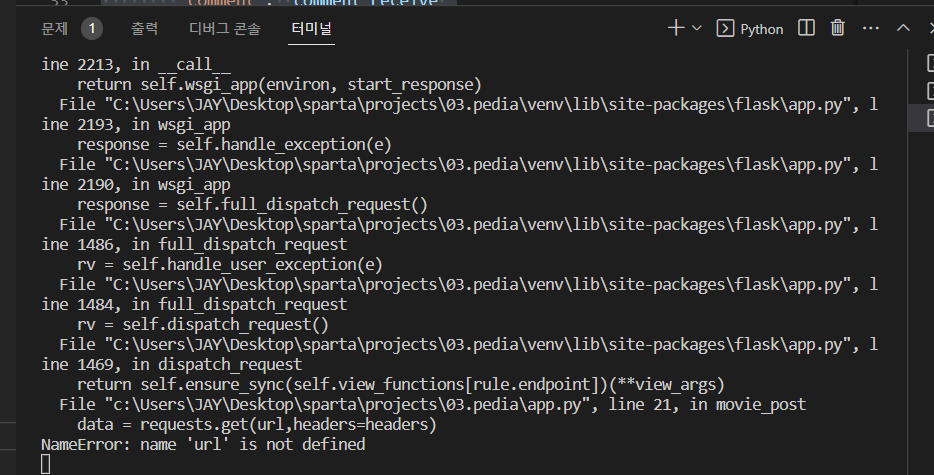Select the 터미널 (Terminal) tab
This screenshot has height=475, width=934.
point(311,29)
